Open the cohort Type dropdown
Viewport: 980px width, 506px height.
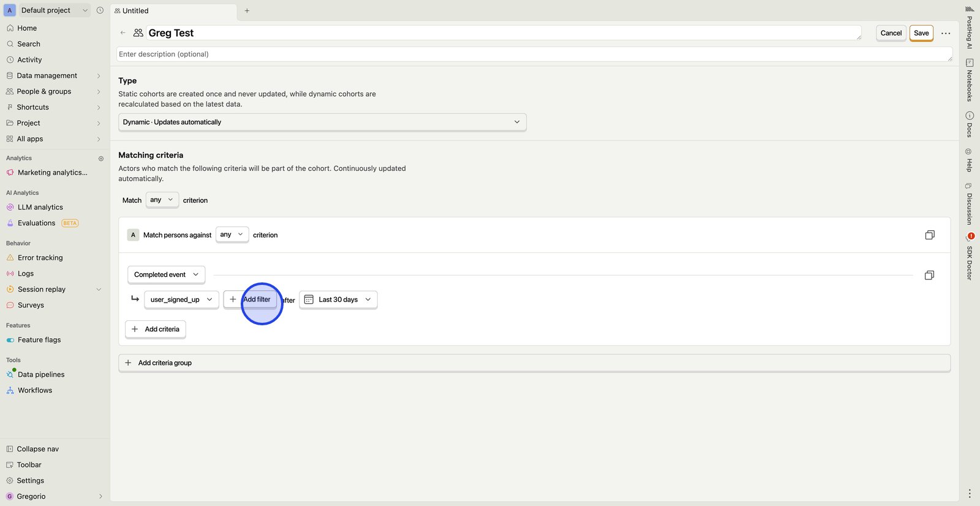(x=322, y=122)
